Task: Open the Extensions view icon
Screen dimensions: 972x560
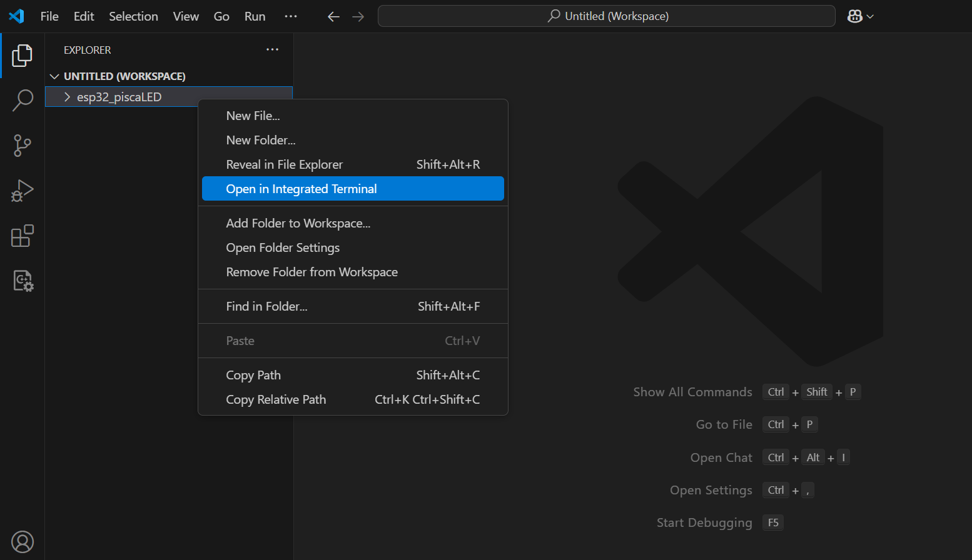Action: (22, 236)
